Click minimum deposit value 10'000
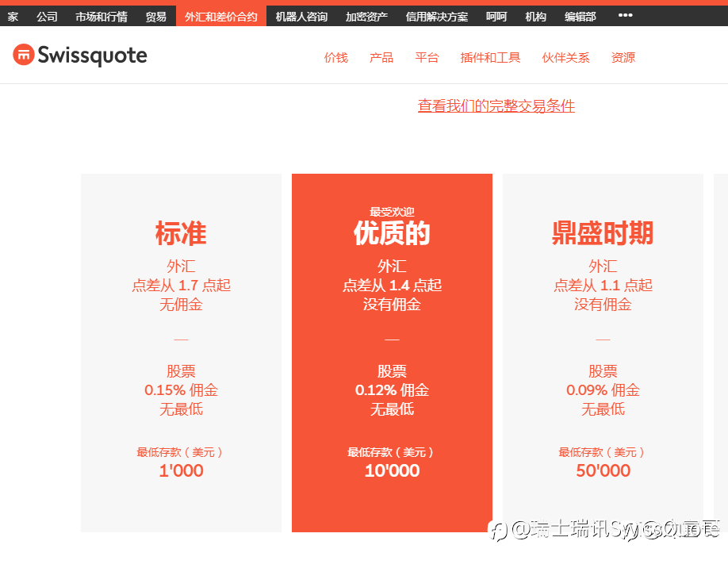Viewport: 728px width, 564px height. coord(392,470)
